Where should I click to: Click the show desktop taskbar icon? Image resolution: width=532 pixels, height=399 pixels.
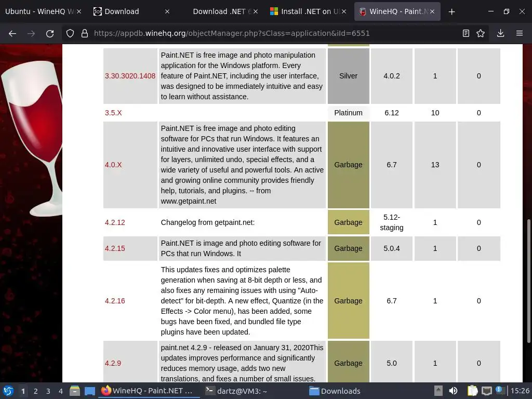[90, 391]
